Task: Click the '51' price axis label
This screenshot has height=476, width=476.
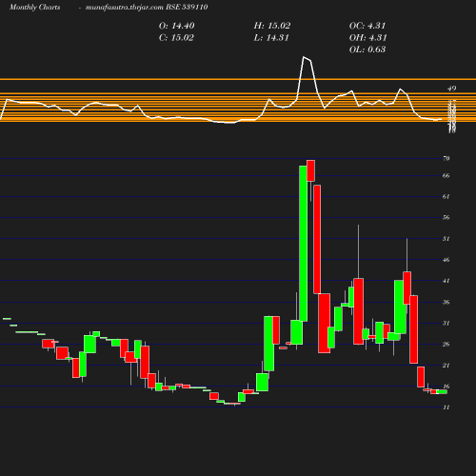Action: pos(446,239)
